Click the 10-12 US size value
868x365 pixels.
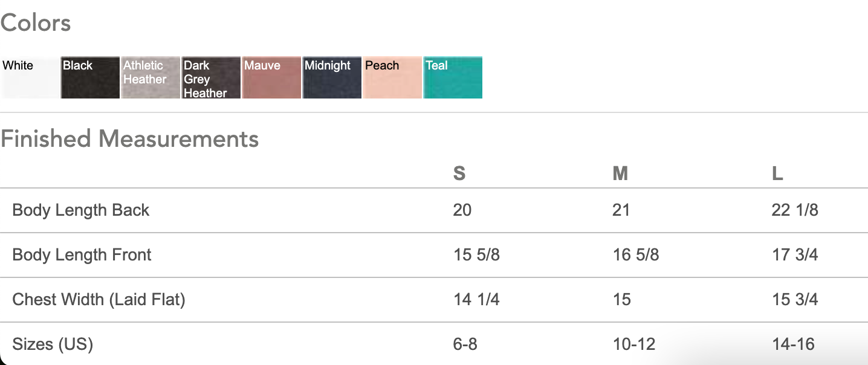[x=634, y=344]
